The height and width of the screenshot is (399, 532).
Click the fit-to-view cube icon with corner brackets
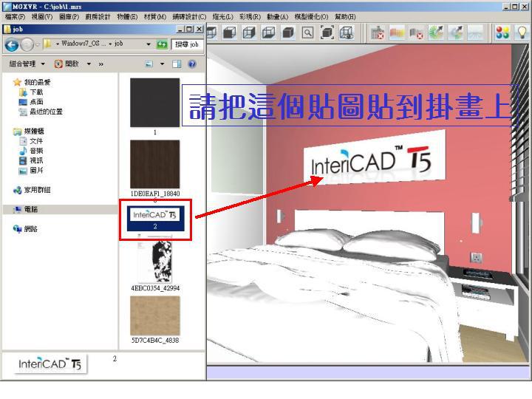tap(326, 33)
